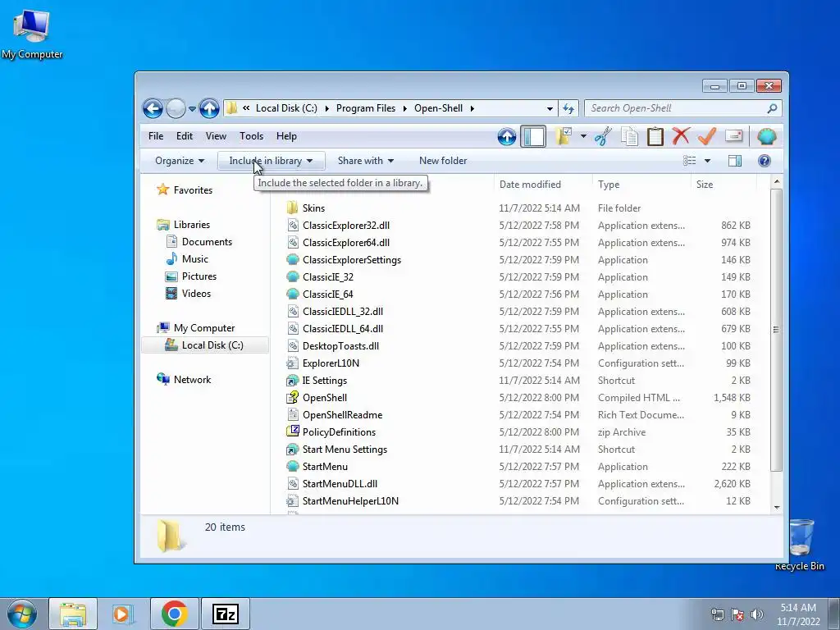The height and width of the screenshot is (630, 840).
Task: Toggle the navigation pane toolbar button
Action: click(533, 137)
